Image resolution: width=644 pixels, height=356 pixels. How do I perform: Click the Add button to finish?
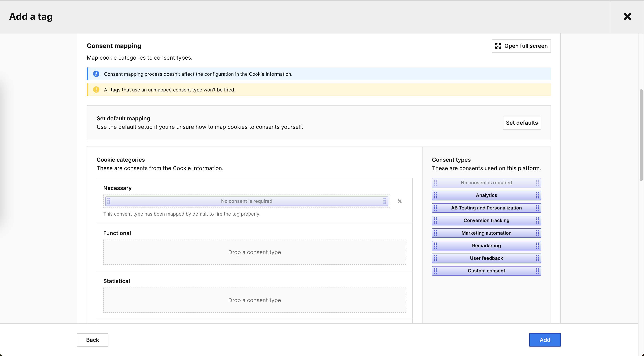(x=545, y=340)
